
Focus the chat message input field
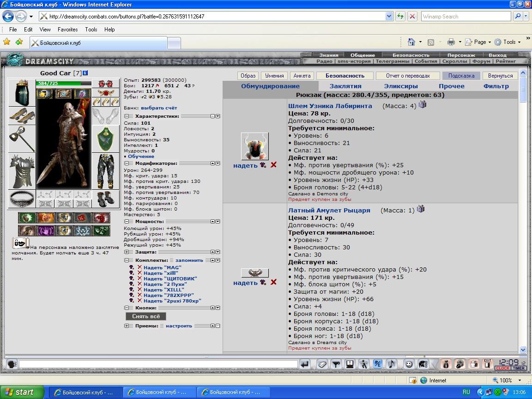158,364
